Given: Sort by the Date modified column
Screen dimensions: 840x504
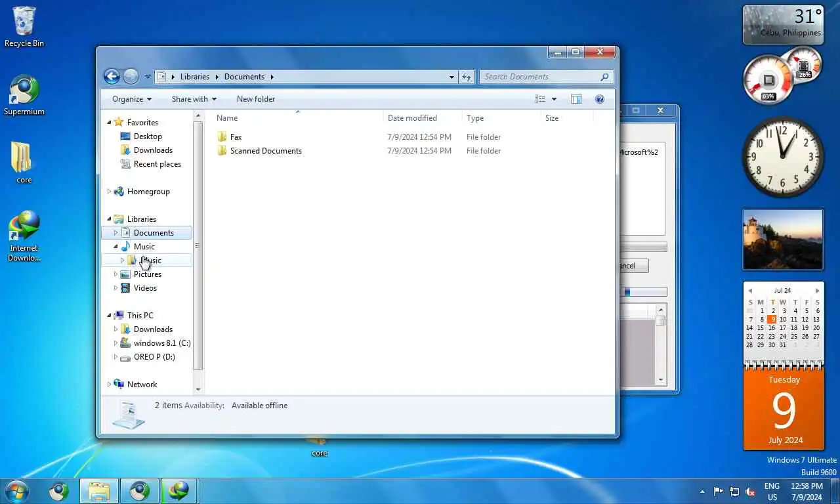Looking at the screenshot, I should click(412, 118).
